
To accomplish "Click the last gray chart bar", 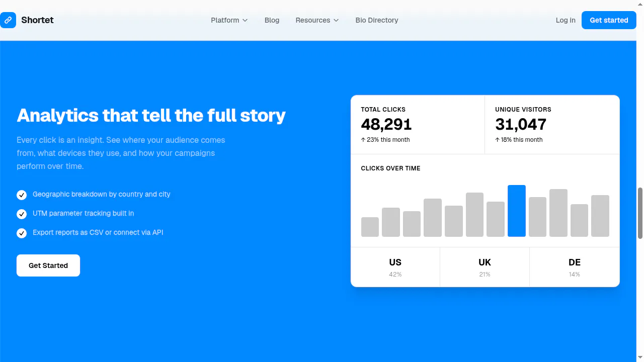I will tap(600, 216).
